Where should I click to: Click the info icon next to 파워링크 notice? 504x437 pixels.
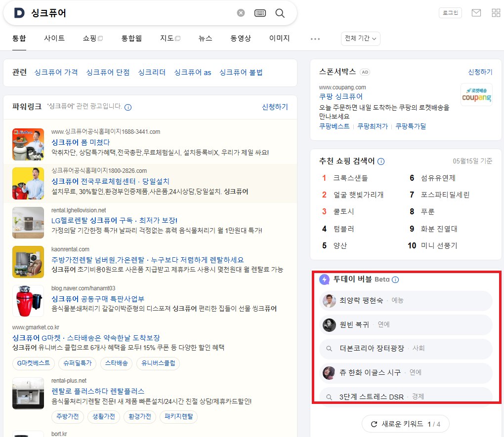(128, 107)
